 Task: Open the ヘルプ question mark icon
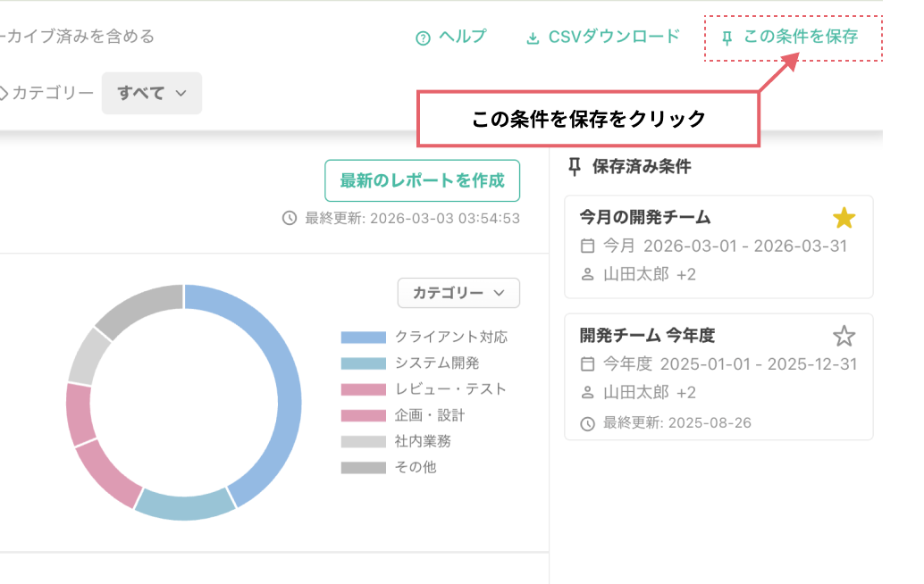pyautogui.click(x=421, y=38)
